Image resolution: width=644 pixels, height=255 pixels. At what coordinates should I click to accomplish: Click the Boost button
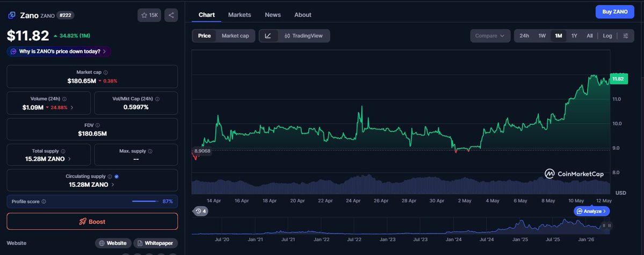[x=92, y=221]
